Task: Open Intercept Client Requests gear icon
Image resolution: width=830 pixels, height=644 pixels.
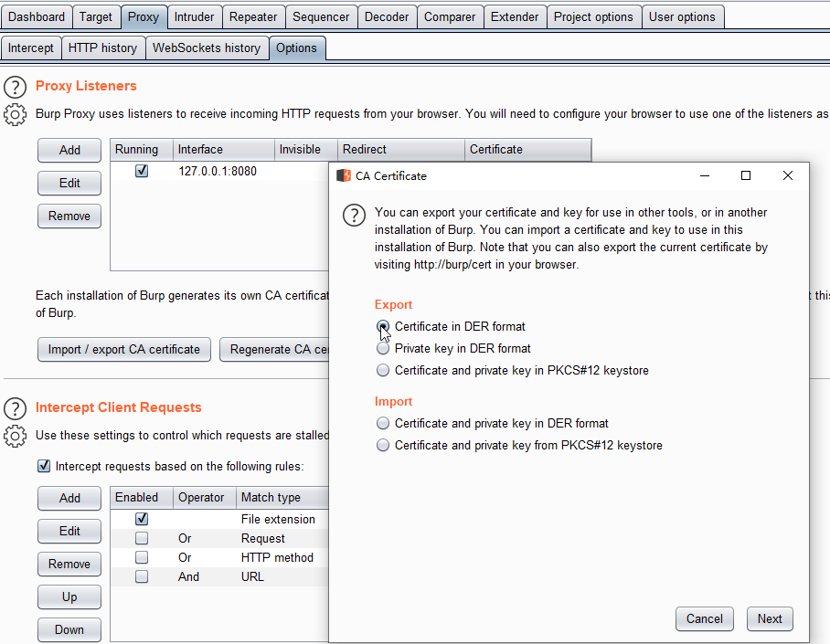Action: [x=15, y=436]
